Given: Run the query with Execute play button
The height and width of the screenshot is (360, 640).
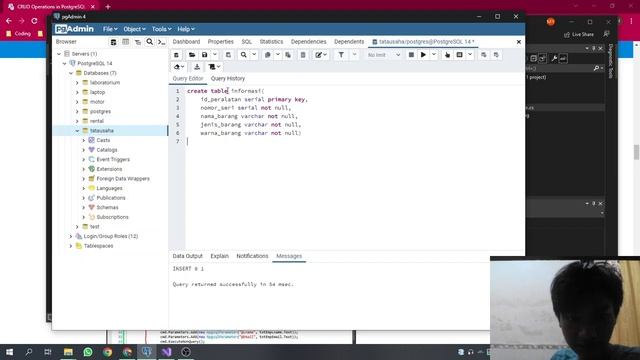Looking at the screenshot, I should point(423,55).
